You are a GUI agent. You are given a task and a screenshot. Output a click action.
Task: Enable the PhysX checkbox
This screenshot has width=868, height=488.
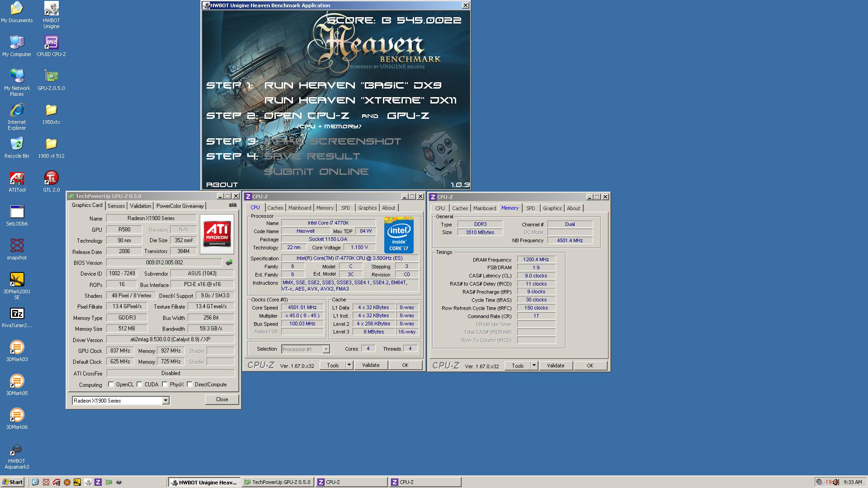165,385
